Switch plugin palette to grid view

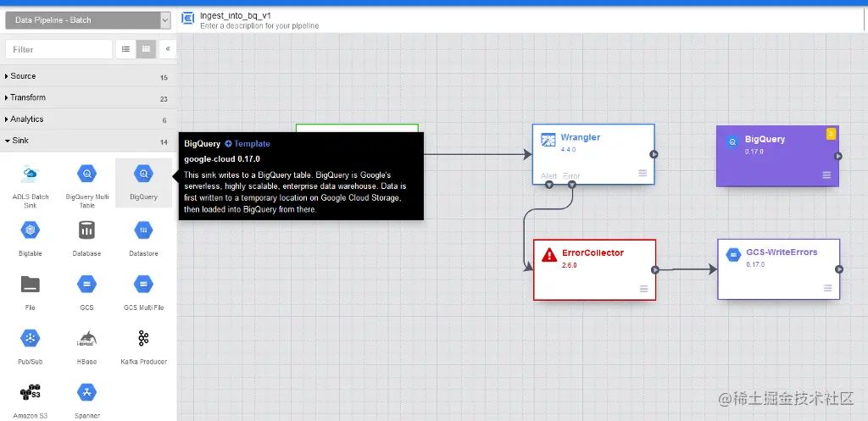146,49
